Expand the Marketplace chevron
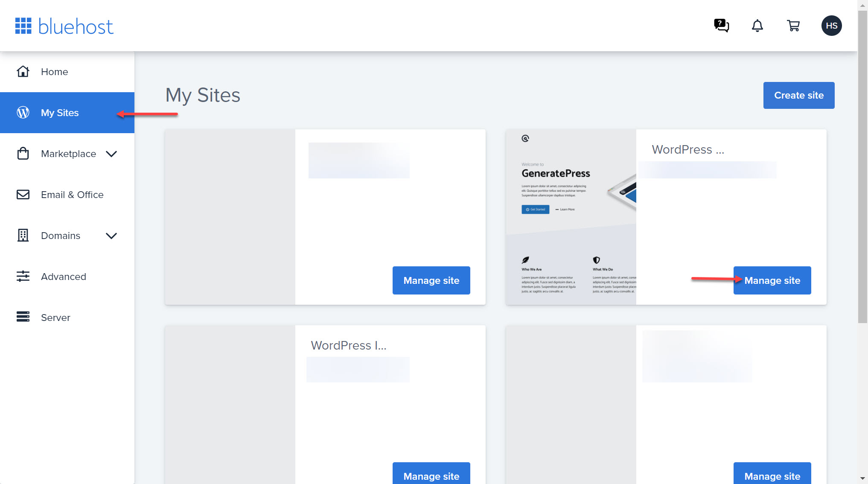This screenshot has height=484, width=868. click(x=111, y=154)
